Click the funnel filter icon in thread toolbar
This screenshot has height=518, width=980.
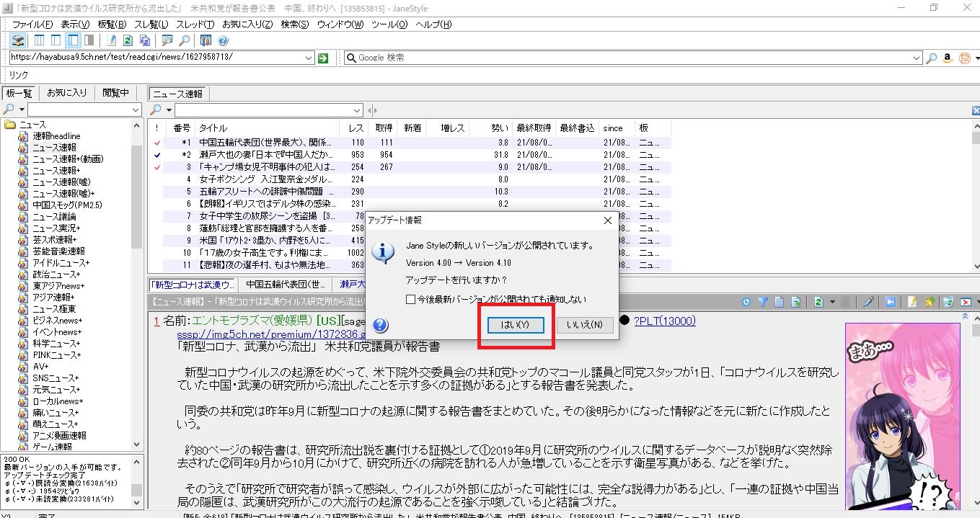click(x=762, y=302)
